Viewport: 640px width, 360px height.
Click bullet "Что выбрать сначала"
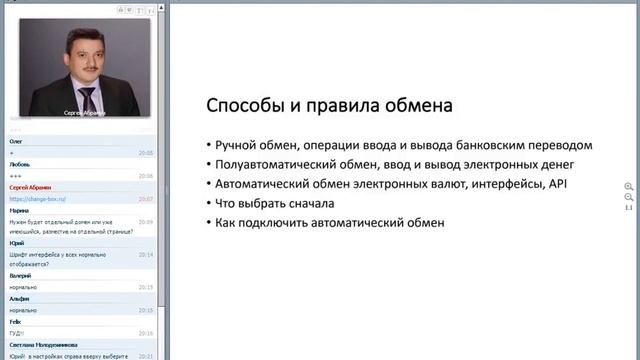[275, 203]
